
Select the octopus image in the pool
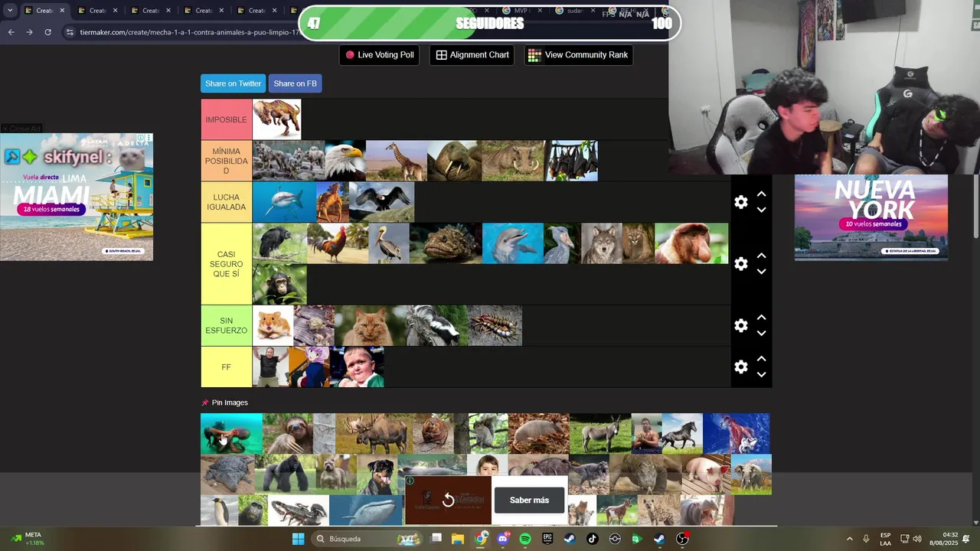(x=231, y=433)
